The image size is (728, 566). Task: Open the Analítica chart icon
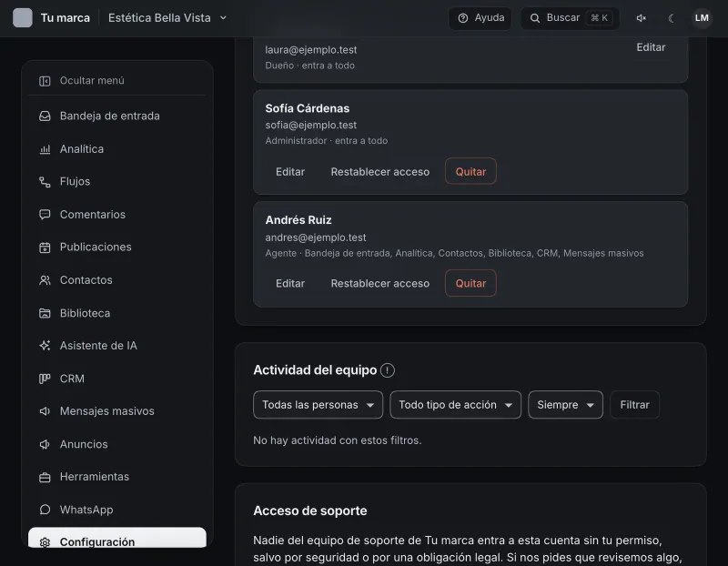(x=45, y=149)
